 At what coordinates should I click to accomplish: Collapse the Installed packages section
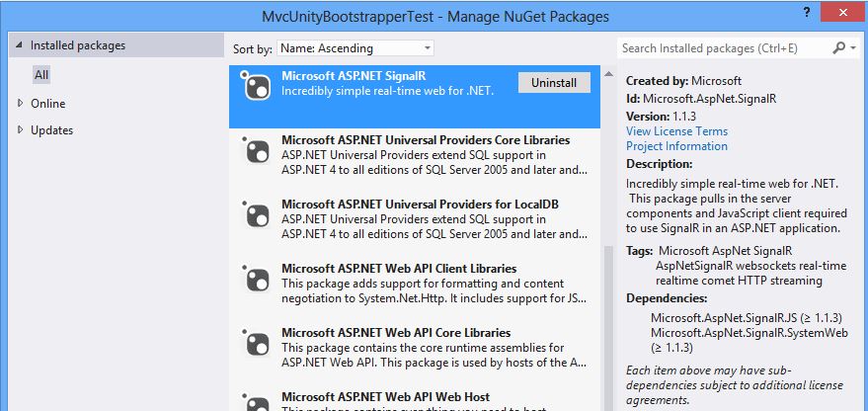pyautogui.click(x=20, y=45)
